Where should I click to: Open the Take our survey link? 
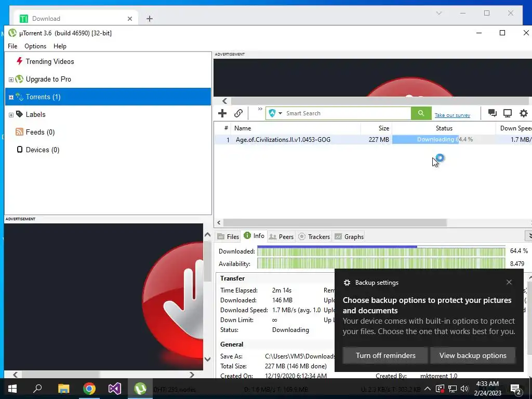pyautogui.click(x=453, y=115)
